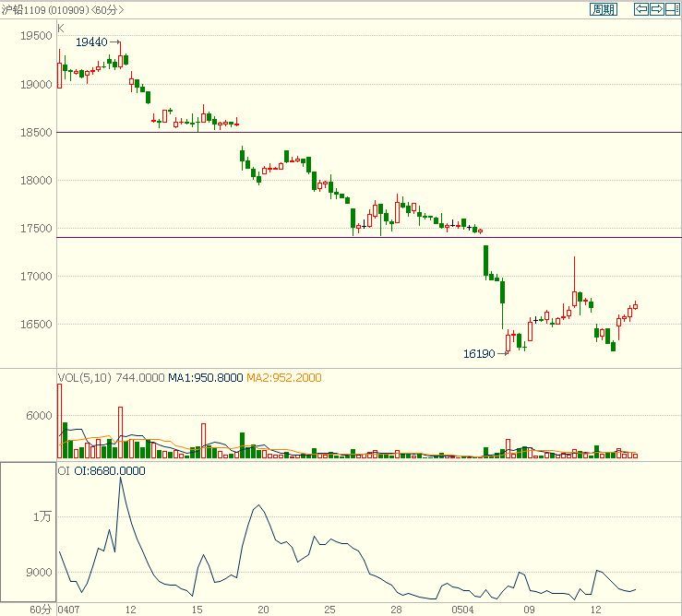682x616 pixels.
Task: Click the 19000 price axis label
Action: (36, 84)
